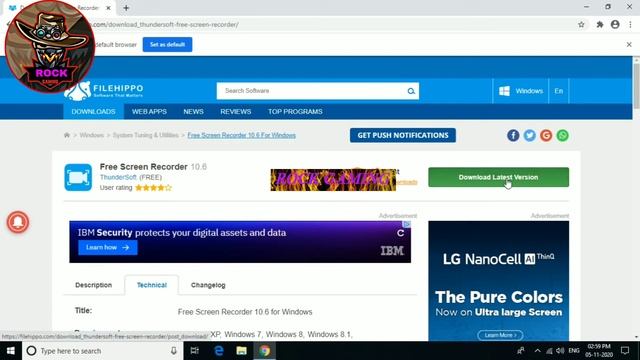Click the network tray icon
The image size is (640, 360).
(x=549, y=351)
